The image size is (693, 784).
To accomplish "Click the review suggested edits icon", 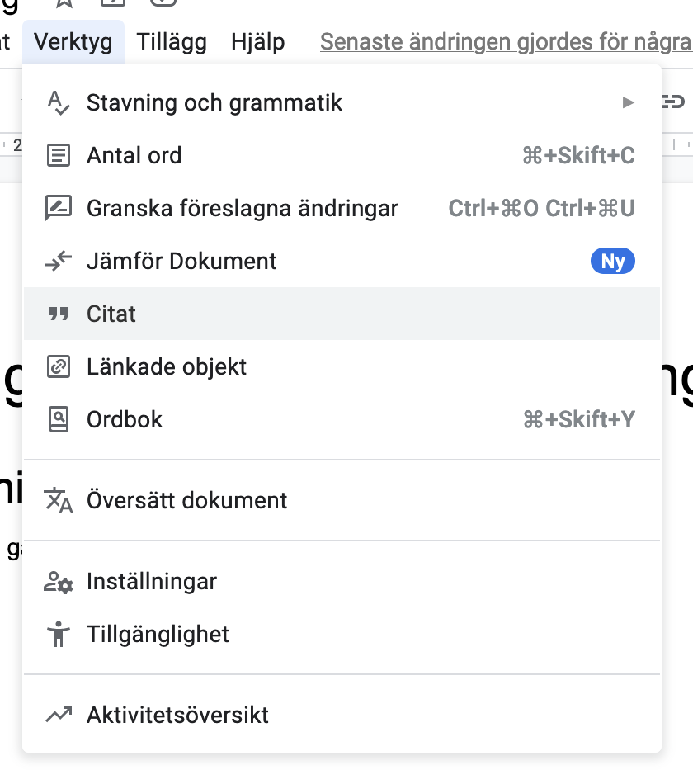I will click(59, 208).
